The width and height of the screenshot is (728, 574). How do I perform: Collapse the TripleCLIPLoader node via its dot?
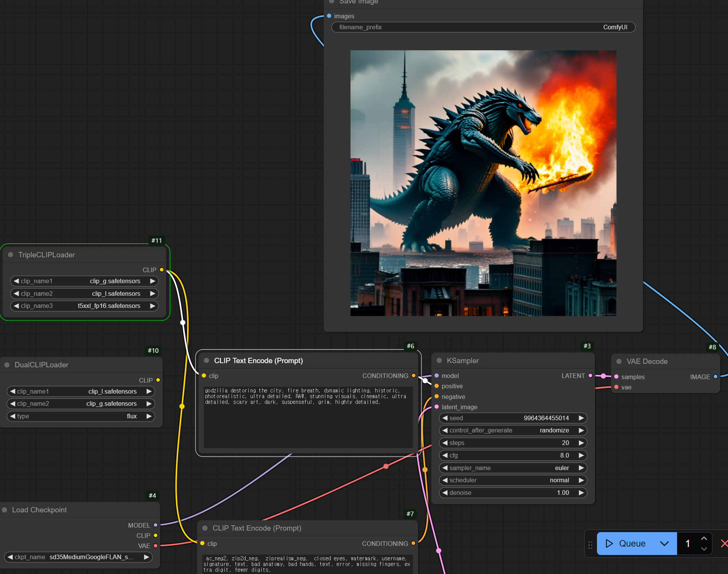(x=11, y=255)
